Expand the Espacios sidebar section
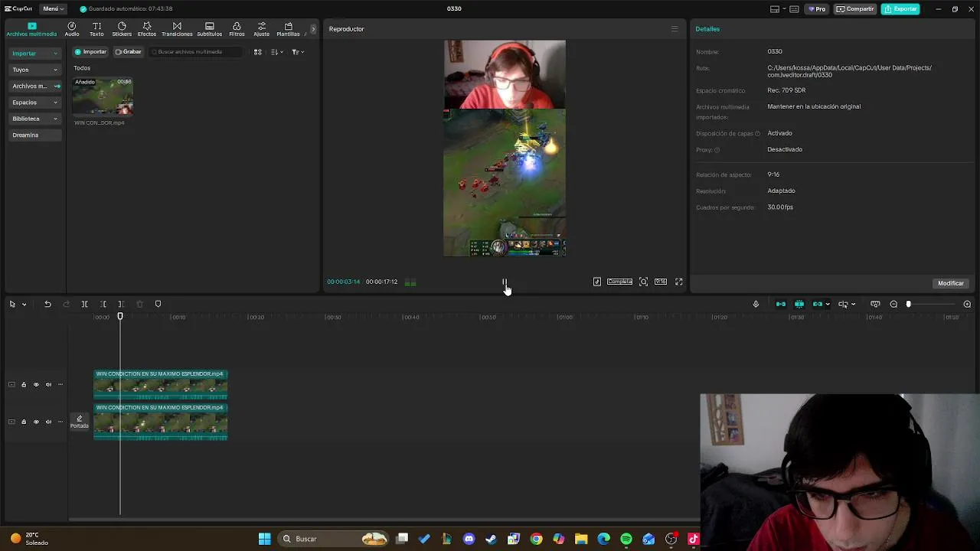This screenshot has width=980, height=551. [34, 103]
